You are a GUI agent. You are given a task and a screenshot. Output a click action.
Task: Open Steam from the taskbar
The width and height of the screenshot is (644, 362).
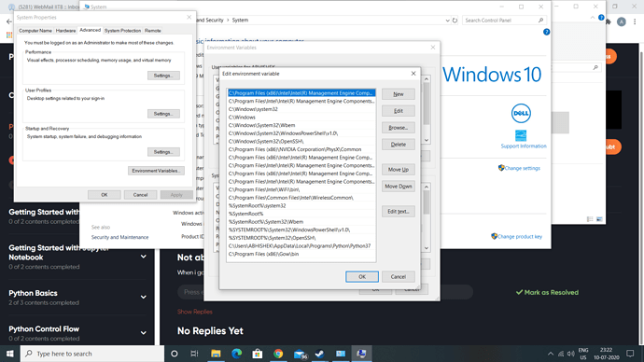[x=319, y=354]
